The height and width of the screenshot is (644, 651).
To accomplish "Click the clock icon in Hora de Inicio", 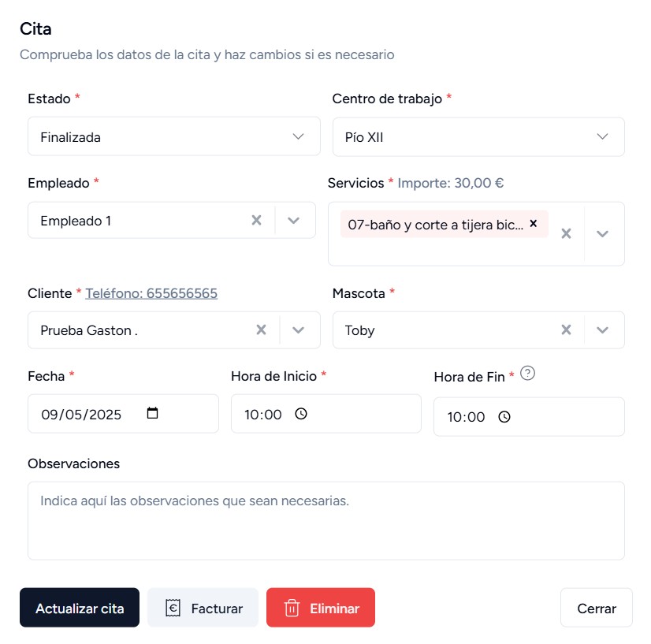I will (300, 414).
